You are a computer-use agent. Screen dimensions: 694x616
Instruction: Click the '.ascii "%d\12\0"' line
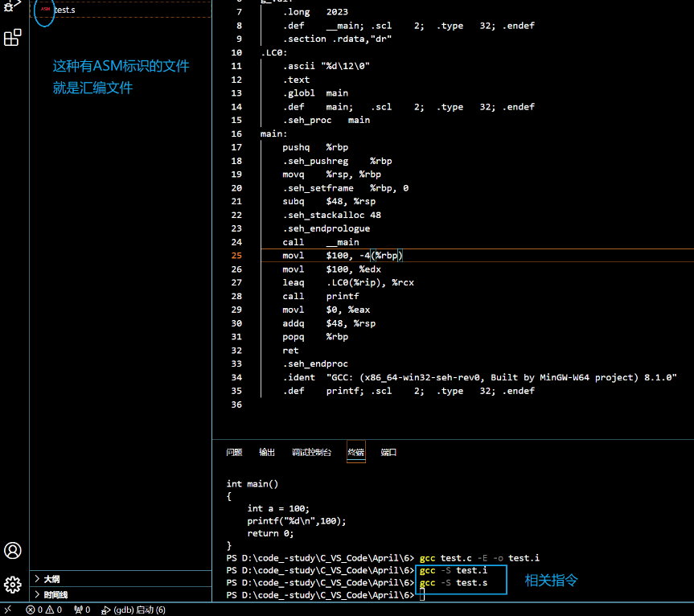[326, 66]
